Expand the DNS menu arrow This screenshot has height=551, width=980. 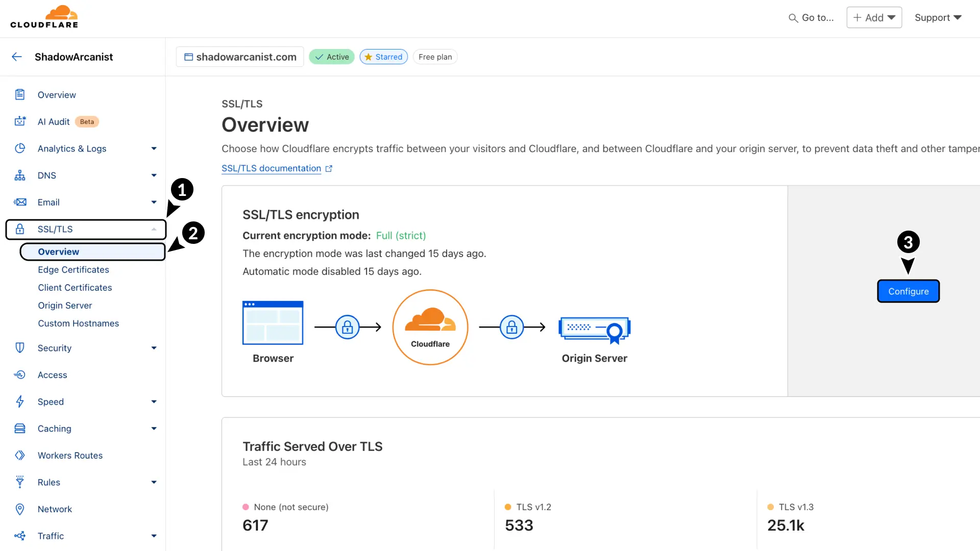click(154, 176)
